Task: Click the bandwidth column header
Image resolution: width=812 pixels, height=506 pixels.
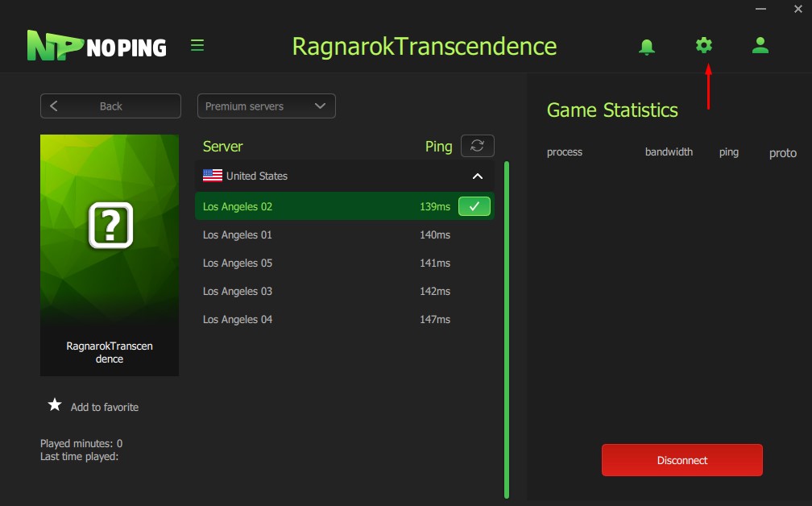Action: pyautogui.click(x=669, y=151)
